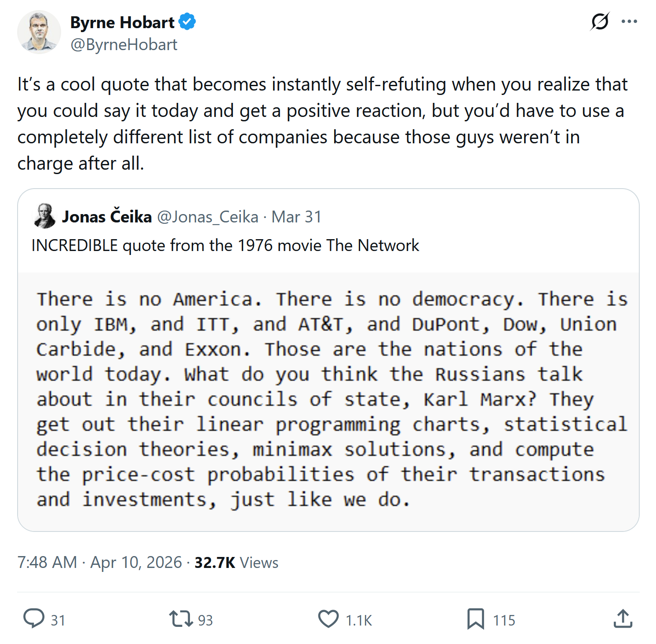Screen dimensions: 656x644
Task: Open share options via upload arrow icon
Action: click(623, 619)
